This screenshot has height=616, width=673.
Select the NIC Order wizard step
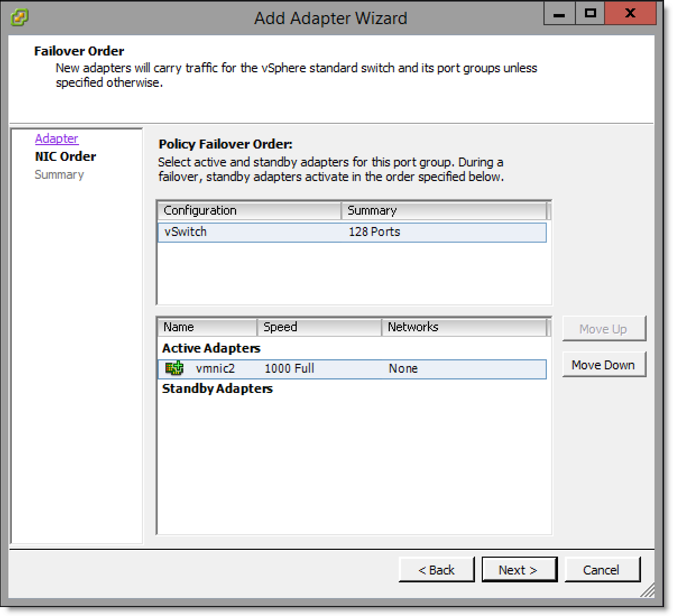65,156
